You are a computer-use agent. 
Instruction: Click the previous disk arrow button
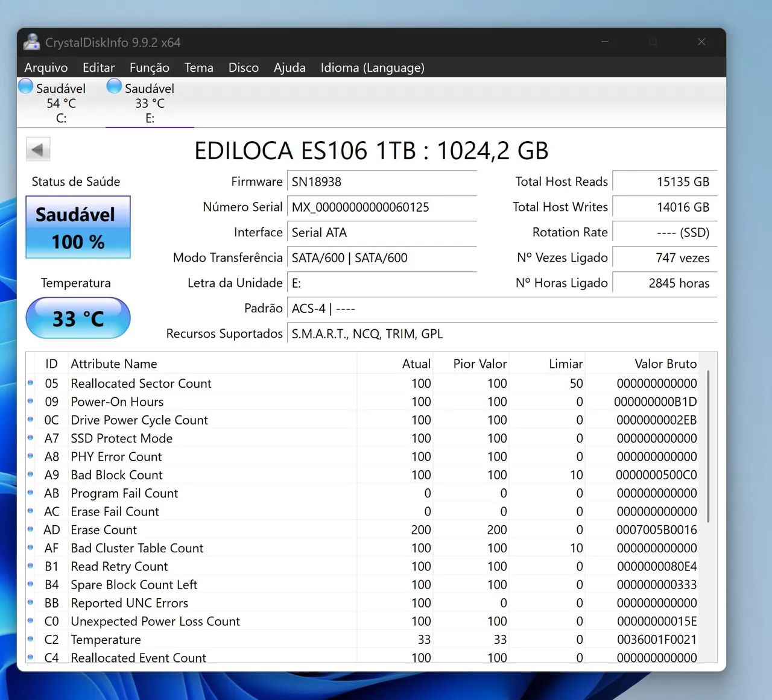coord(38,150)
